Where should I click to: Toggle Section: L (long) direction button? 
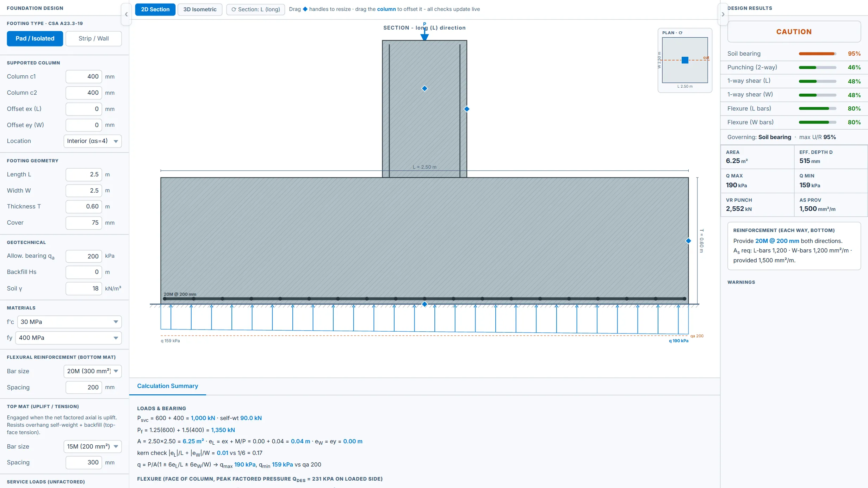coord(255,10)
